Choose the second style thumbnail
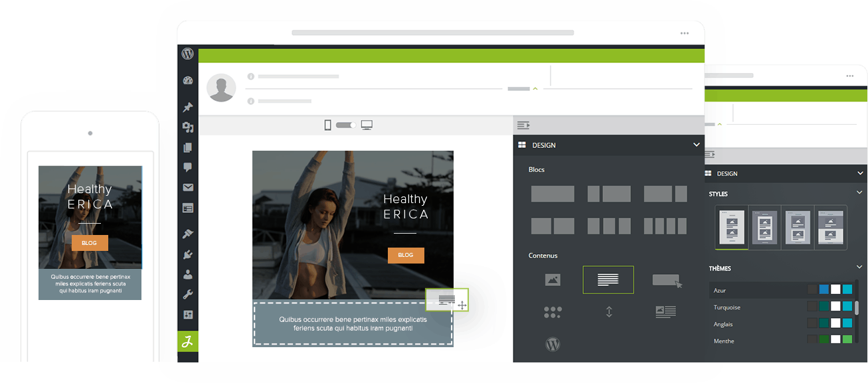 coord(765,227)
